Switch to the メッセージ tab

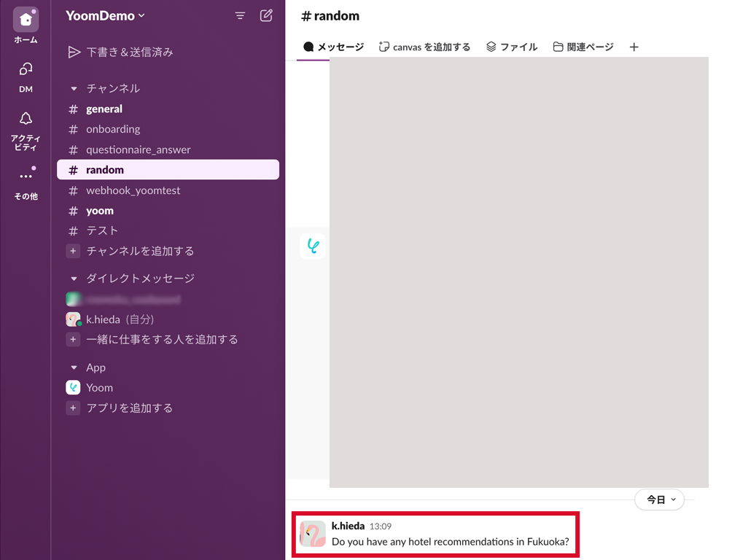(x=333, y=47)
